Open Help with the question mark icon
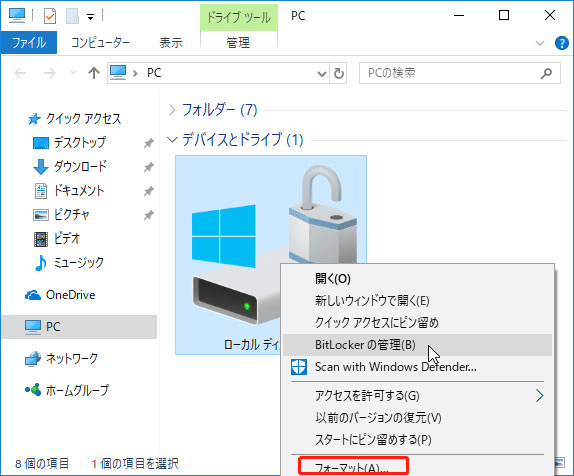The height and width of the screenshot is (476, 574). 562,43
